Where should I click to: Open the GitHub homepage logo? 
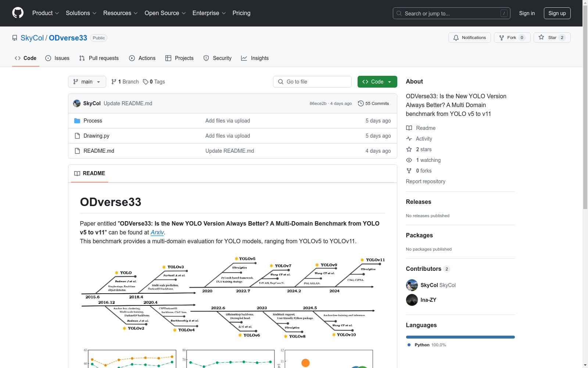18,13
